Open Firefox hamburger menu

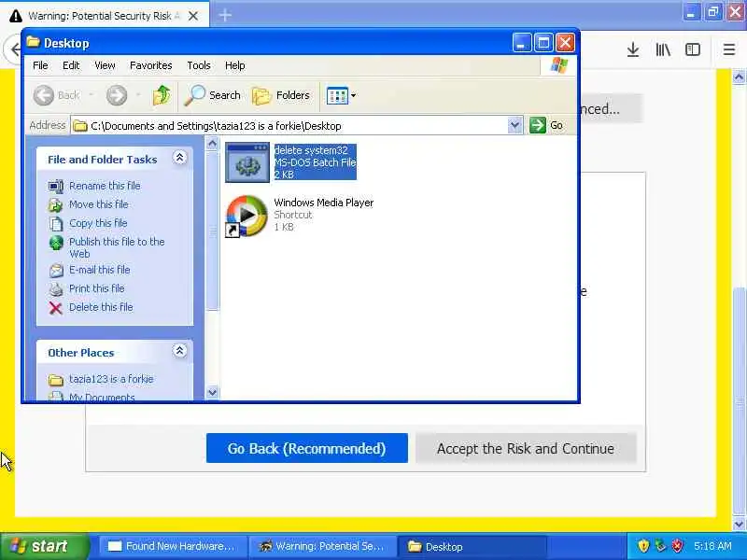click(x=729, y=49)
